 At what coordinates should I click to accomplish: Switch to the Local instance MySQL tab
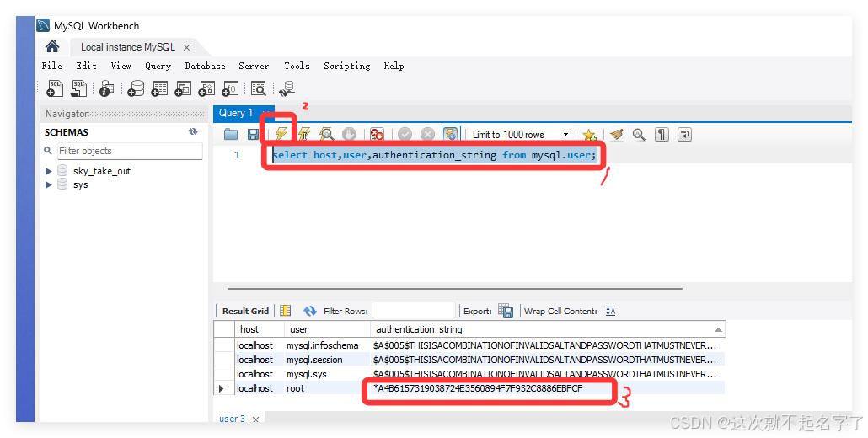128,47
